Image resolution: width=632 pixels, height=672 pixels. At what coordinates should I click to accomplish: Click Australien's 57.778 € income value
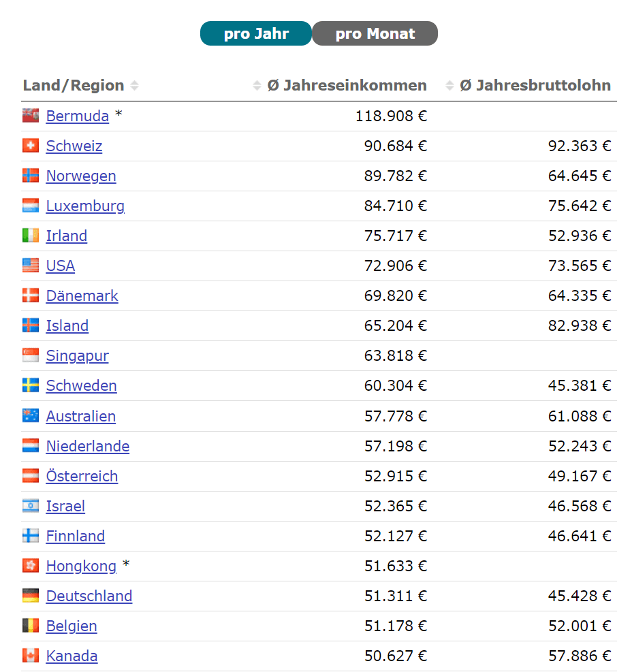(x=395, y=416)
